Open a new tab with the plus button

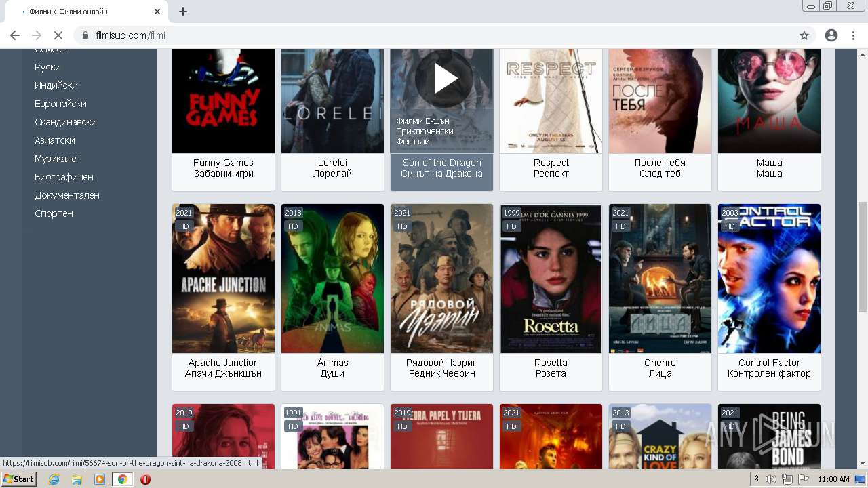click(x=183, y=12)
